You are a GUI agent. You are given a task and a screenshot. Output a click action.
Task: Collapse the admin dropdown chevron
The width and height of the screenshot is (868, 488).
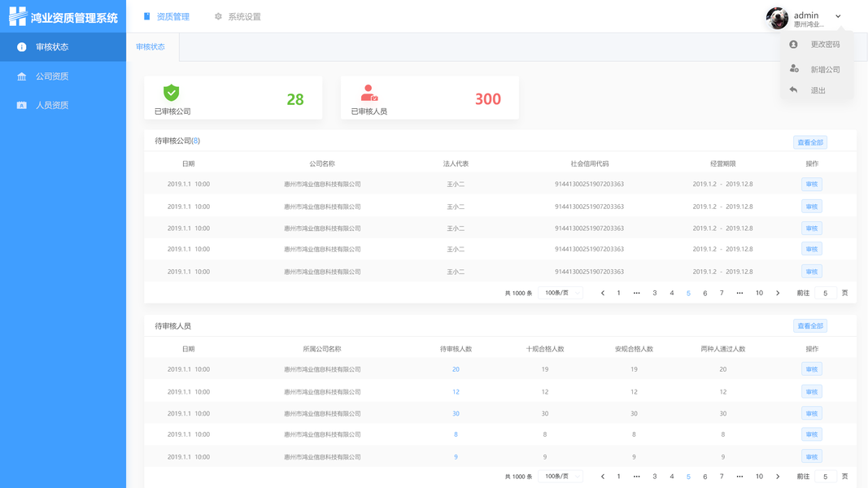[838, 16]
